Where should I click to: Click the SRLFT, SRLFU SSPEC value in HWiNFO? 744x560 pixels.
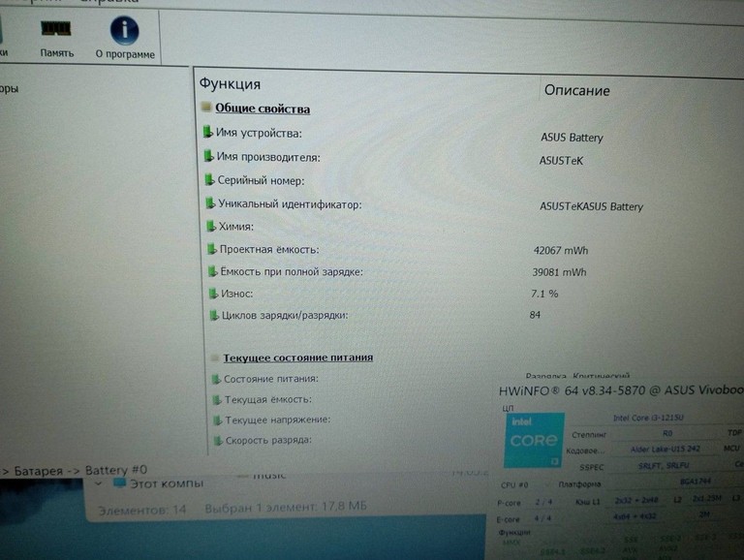coord(664,466)
